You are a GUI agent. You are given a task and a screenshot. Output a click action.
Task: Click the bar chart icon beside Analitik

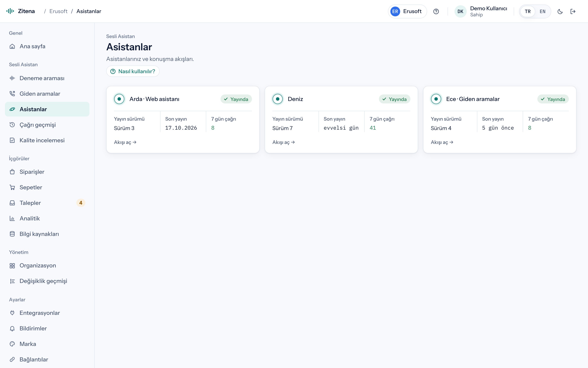[x=12, y=219]
